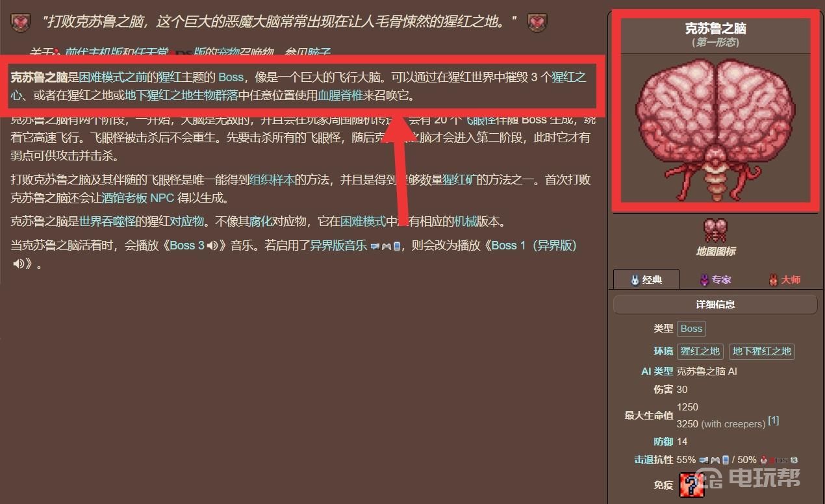Viewport: 825px width, 504px height.
Task: Click the 猩红之地 environment tag
Action: tap(700, 351)
